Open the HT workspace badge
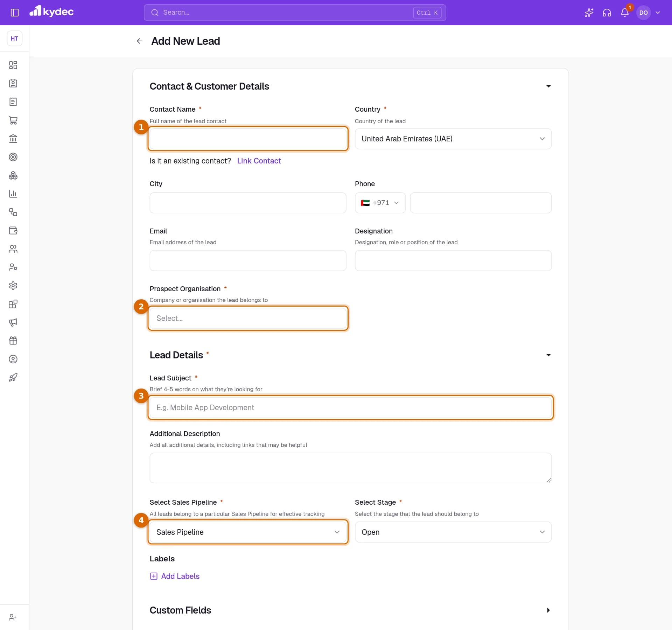This screenshot has height=630, width=672. 14,38
